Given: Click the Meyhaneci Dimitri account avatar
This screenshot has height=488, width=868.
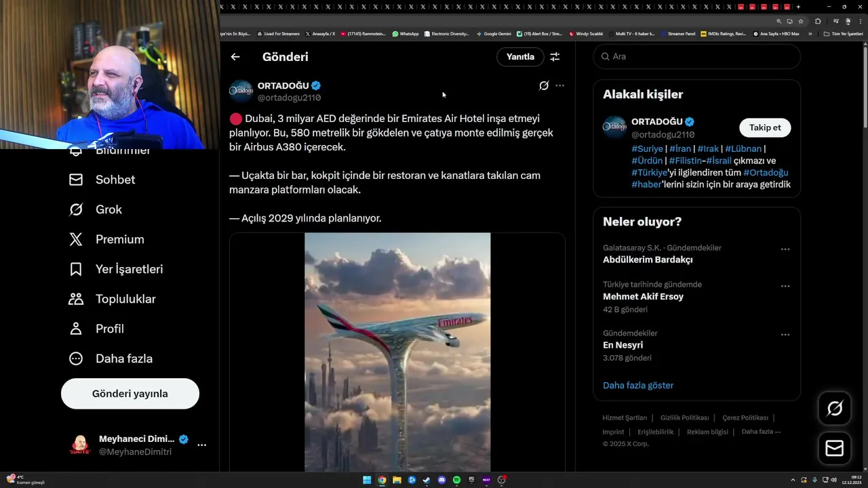Looking at the screenshot, I should click(80, 445).
